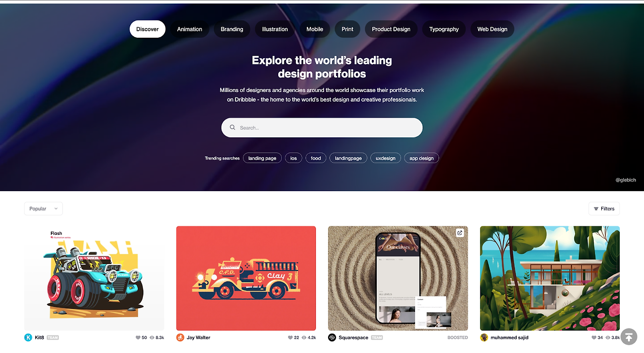The width and height of the screenshot is (644, 353).
Task: Select the Product Design tab
Action: point(391,29)
